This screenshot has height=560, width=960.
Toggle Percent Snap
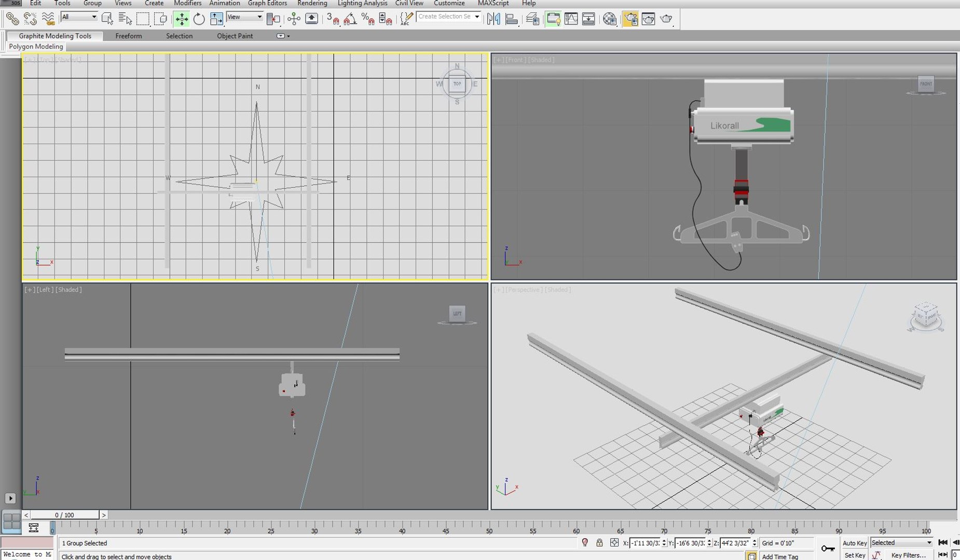coord(368,19)
